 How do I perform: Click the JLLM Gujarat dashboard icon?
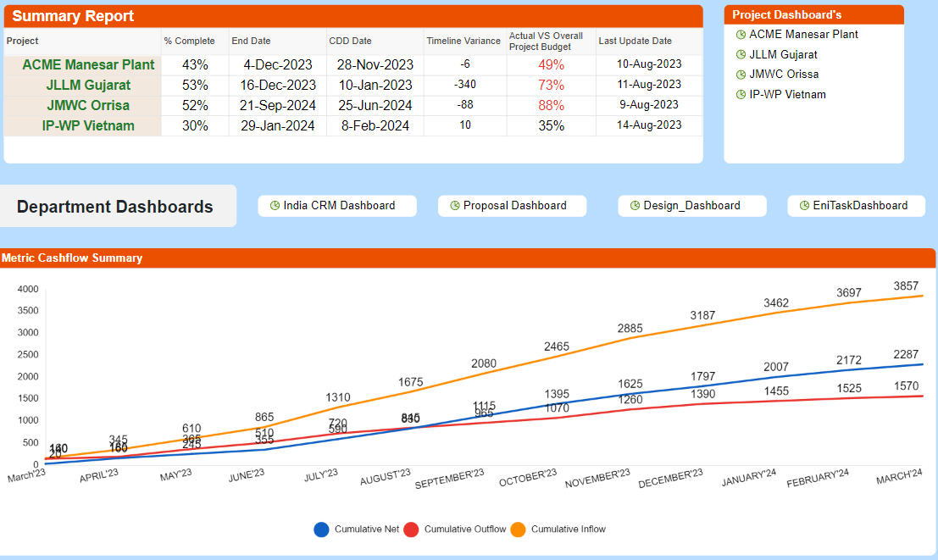741,55
